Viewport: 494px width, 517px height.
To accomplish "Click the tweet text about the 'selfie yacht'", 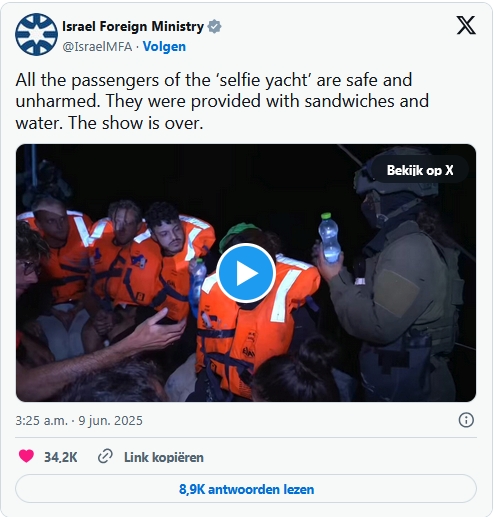I will tap(222, 101).
